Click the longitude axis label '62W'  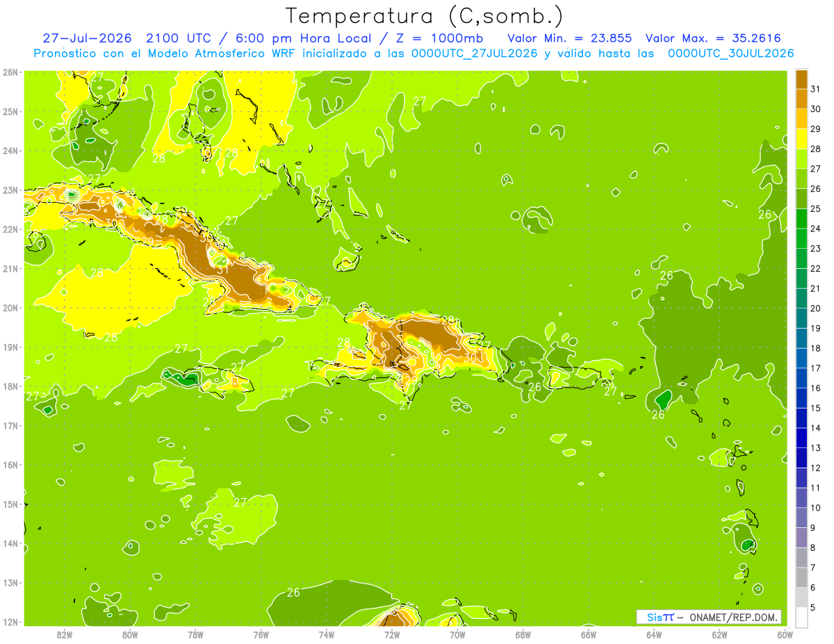pyautogui.click(x=719, y=634)
